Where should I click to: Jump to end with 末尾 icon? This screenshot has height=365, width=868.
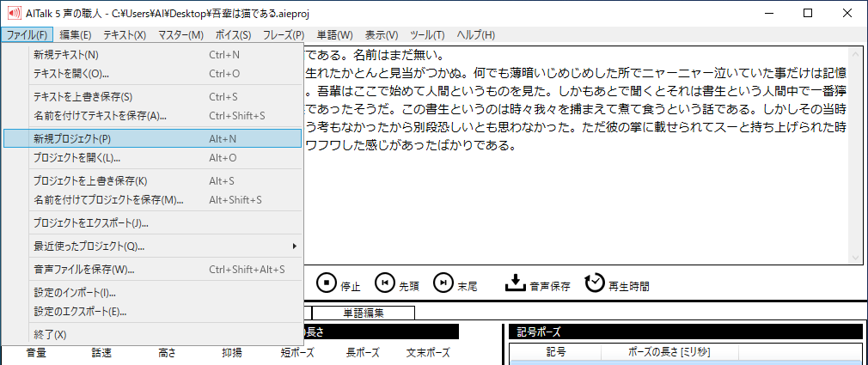click(x=443, y=283)
